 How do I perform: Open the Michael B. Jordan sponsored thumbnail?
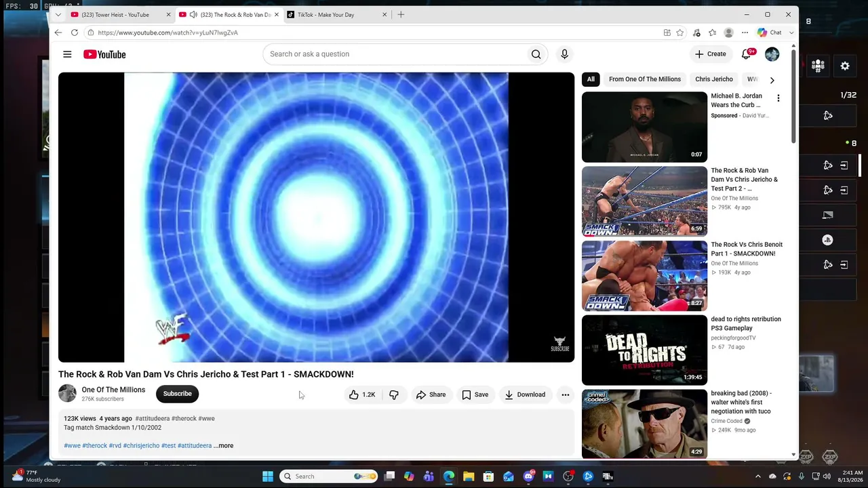click(644, 127)
